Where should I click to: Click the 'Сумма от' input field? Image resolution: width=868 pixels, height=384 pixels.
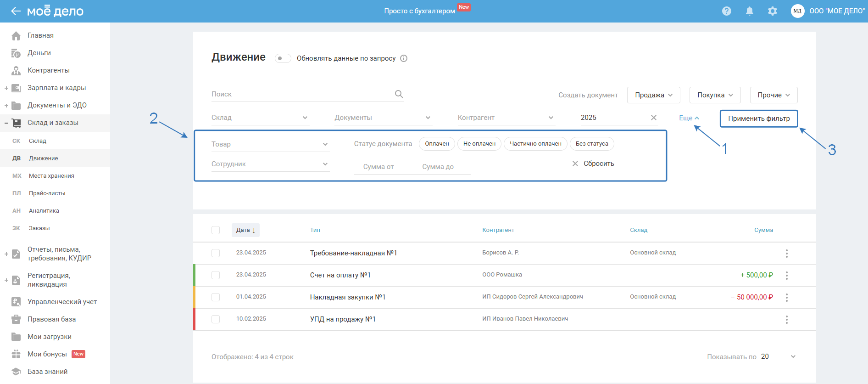(379, 167)
